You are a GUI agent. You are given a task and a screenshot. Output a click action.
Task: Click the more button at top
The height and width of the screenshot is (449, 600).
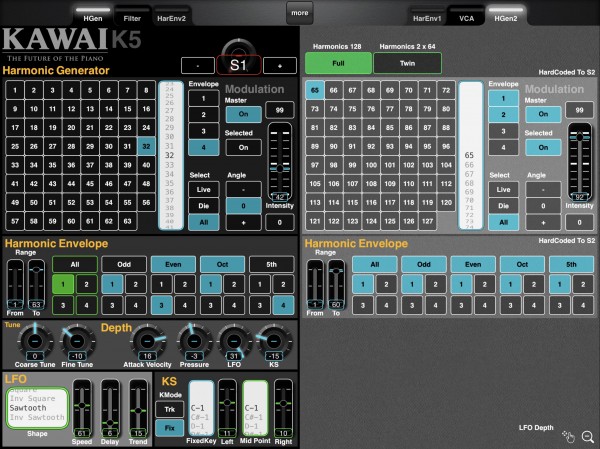point(300,13)
